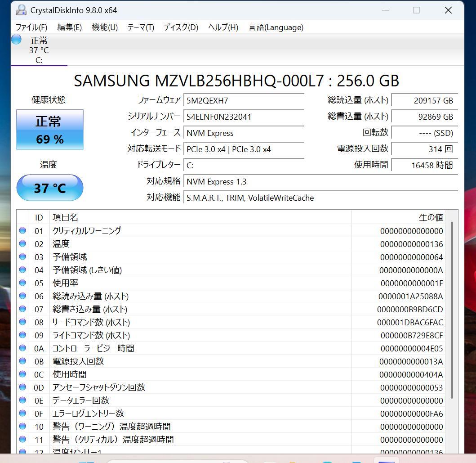Select the コントローラービジー時間 attribute name
The image size is (476, 463).
[x=93, y=348]
